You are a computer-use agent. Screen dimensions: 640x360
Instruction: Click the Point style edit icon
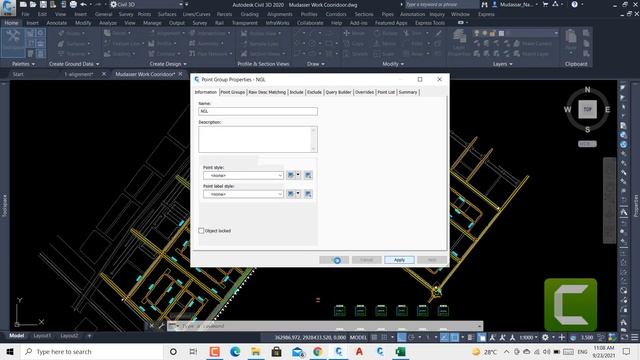click(291, 175)
